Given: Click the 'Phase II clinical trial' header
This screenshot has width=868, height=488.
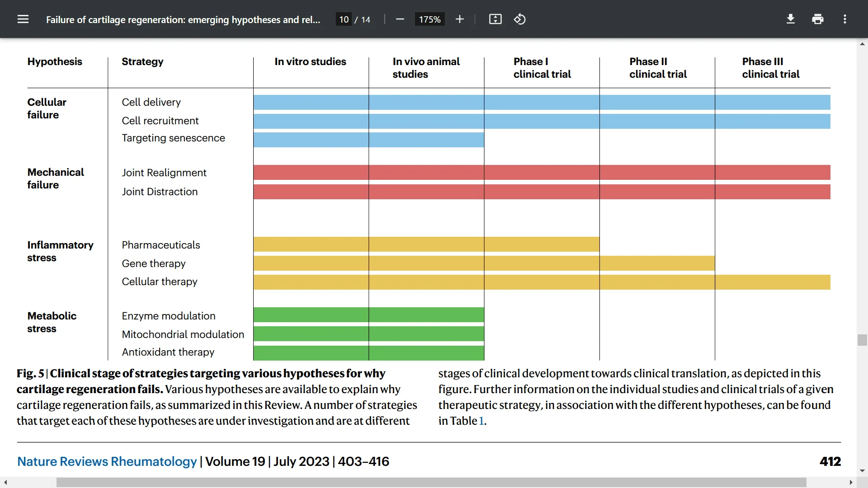Looking at the screenshot, I should 658,68.
